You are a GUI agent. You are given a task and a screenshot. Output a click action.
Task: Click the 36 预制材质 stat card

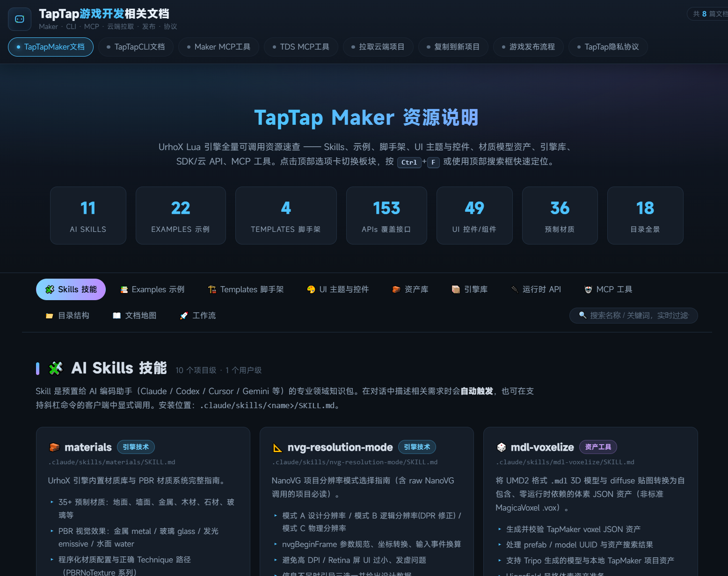560,216
